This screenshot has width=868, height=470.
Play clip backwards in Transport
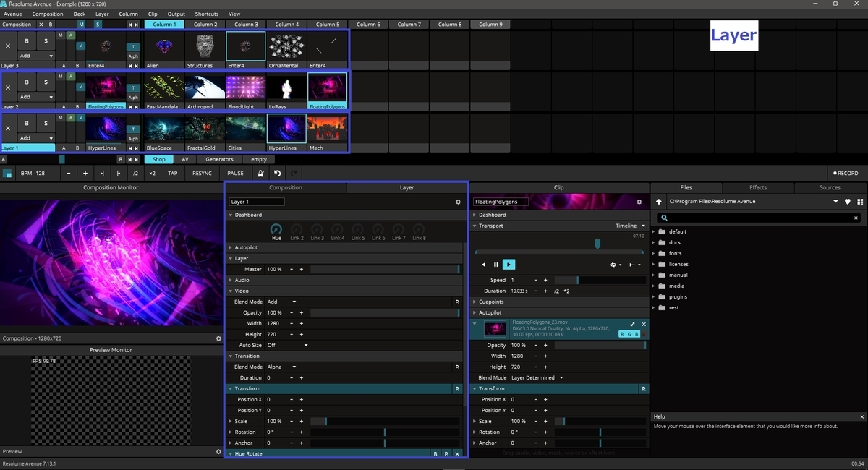[484, 265]
